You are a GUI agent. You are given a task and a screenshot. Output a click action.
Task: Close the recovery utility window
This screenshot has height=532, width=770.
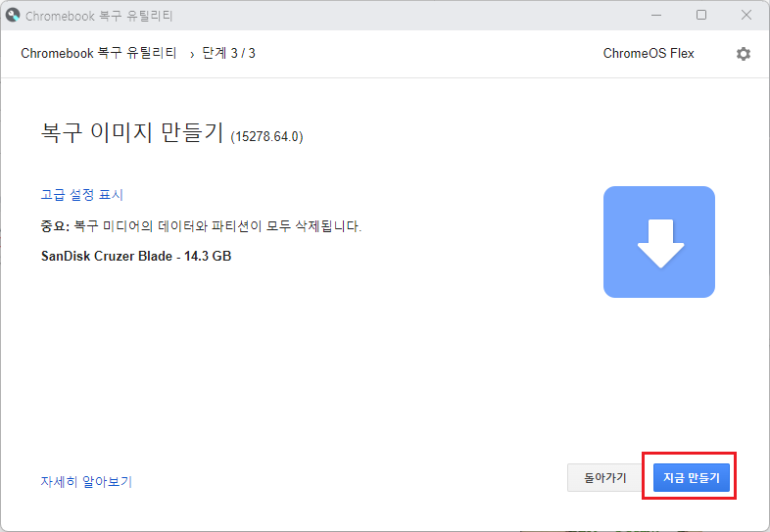pos(746,16)
